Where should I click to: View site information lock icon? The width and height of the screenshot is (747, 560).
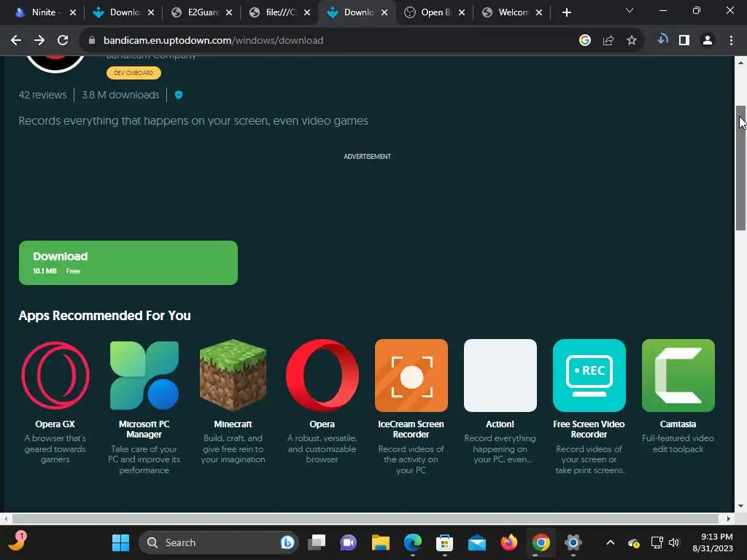(x=92, y=41)
